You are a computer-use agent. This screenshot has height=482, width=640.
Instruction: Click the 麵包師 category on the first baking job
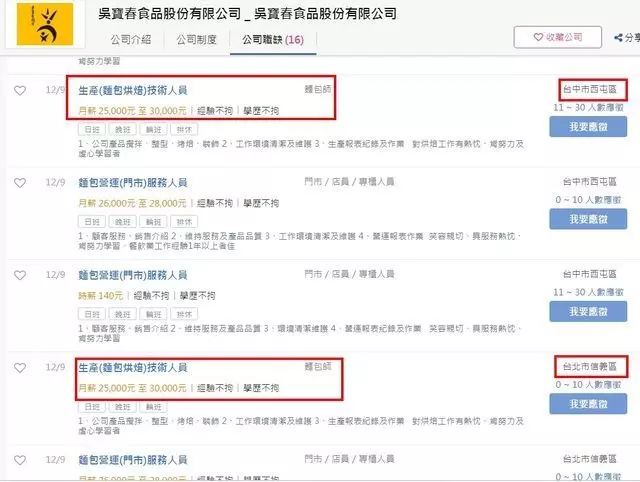318,89
